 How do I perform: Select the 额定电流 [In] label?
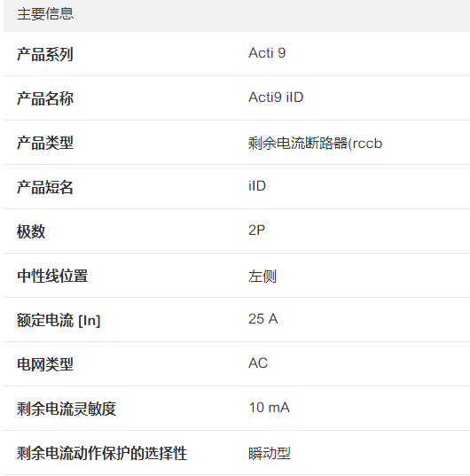[59, 320]
